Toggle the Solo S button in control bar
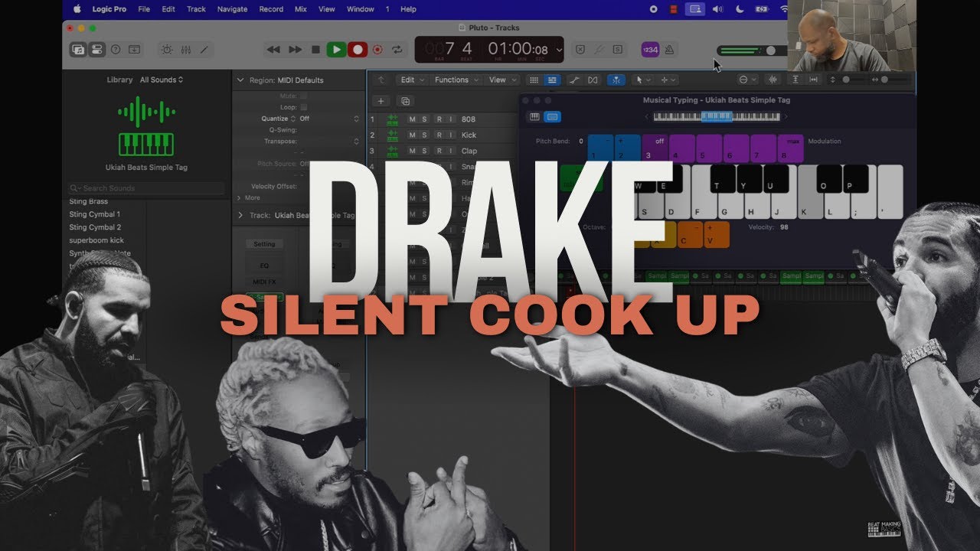The image size is (980, 551). point(617,49)
